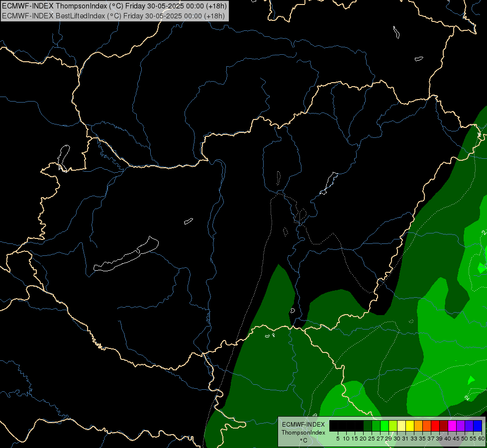The image size is (487, 448).
Task: Pick the orange 33–35 legend swatch
Action: (x=418, y=426)
